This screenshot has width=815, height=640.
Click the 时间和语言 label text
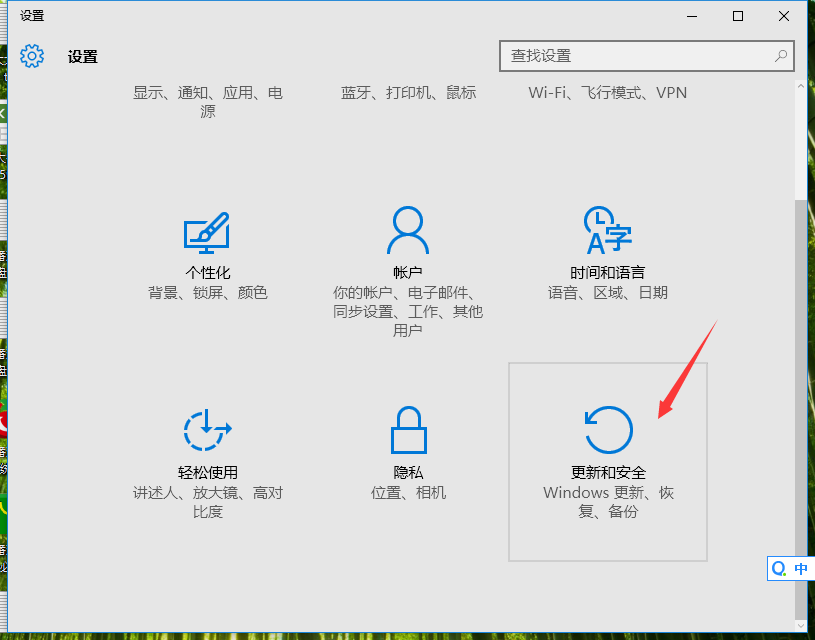(x=608, y=272)
